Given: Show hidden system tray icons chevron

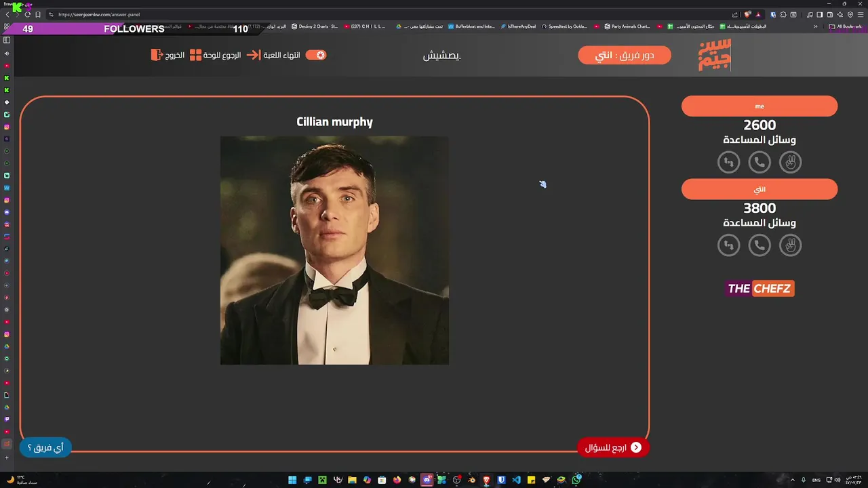Looking at the screenshot, I should [x=793, y=480].
